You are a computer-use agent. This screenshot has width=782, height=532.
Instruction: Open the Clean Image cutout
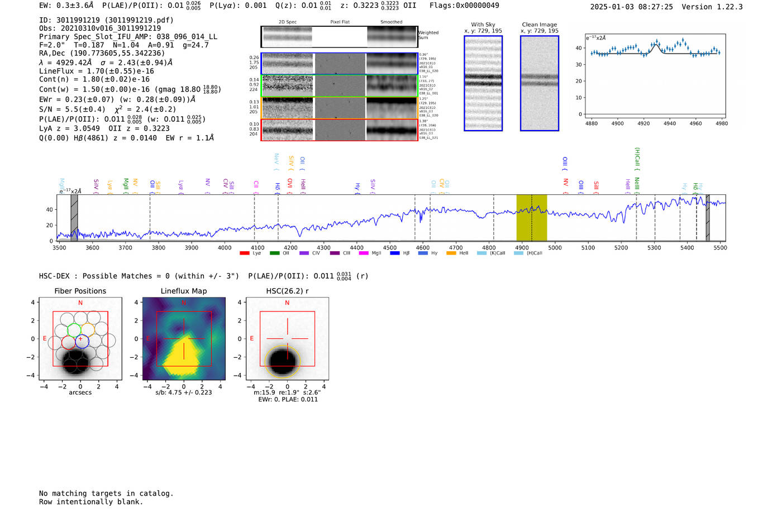tap(540, 83)
